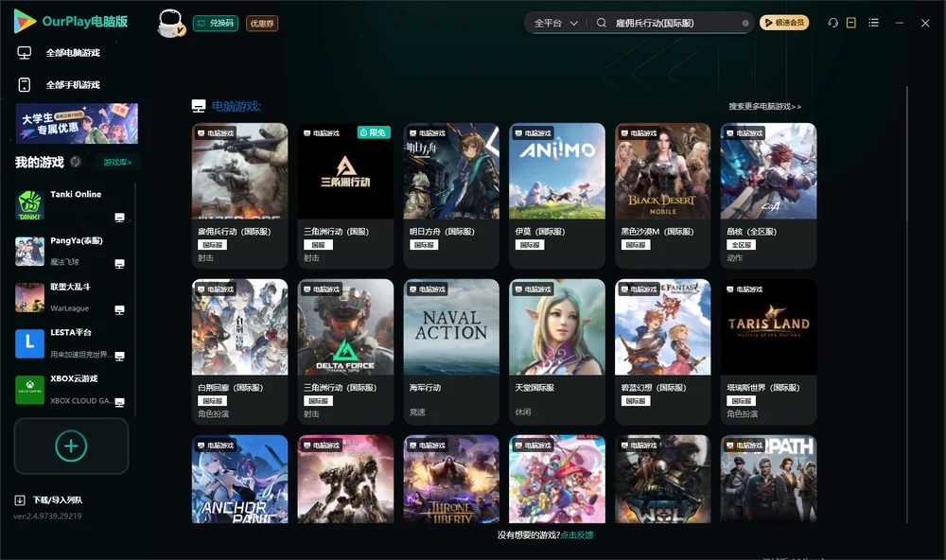Expand the 游戏库 link next to 我的游戏
The height and width of the screenshot is (560, 946).
117,163
